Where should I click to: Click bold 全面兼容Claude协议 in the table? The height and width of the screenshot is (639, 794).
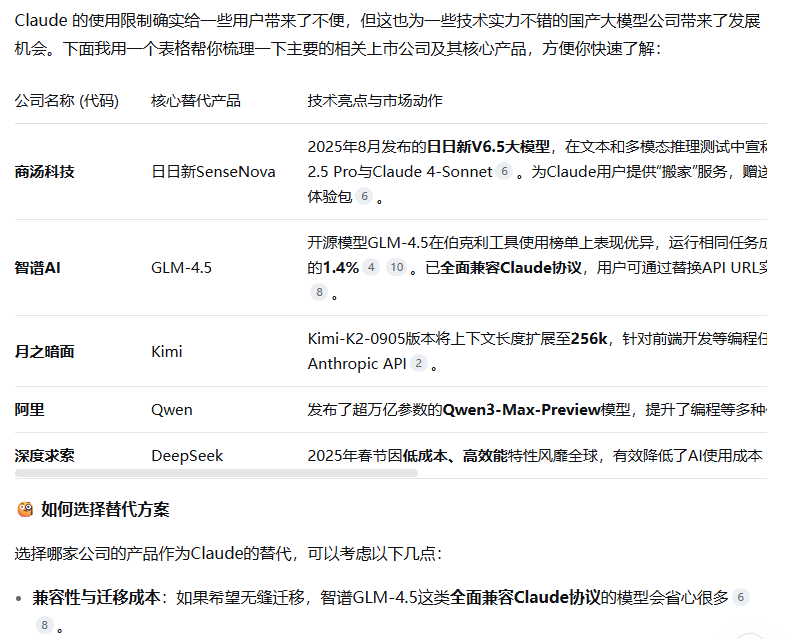(x=511, y=267)
